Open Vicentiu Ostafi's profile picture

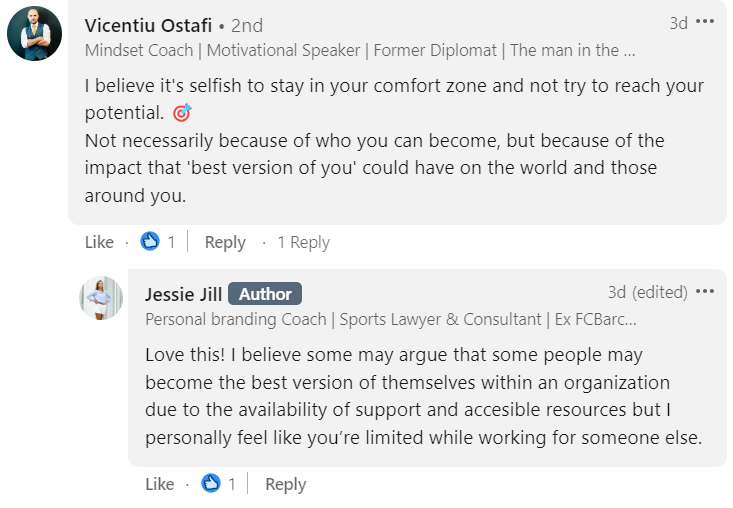(34, 34)
